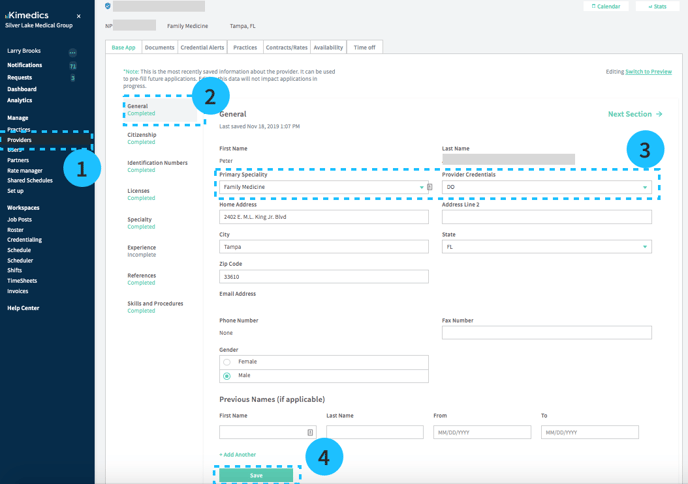
Task: Select the Specialty section
Action: 141,223
